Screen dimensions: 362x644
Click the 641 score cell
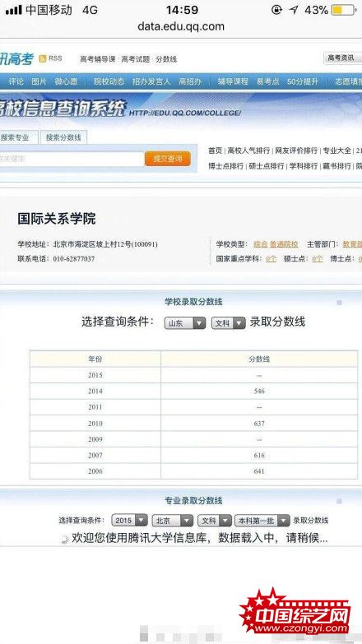coord(259,471)
